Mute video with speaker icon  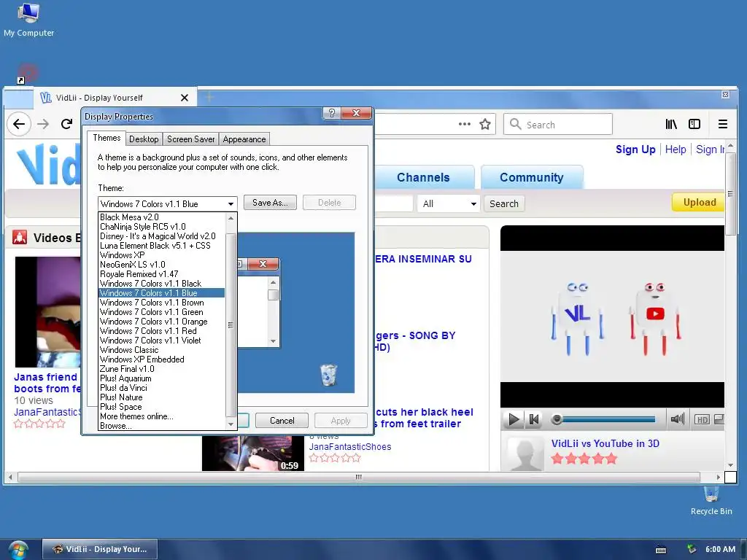point(677,419)
